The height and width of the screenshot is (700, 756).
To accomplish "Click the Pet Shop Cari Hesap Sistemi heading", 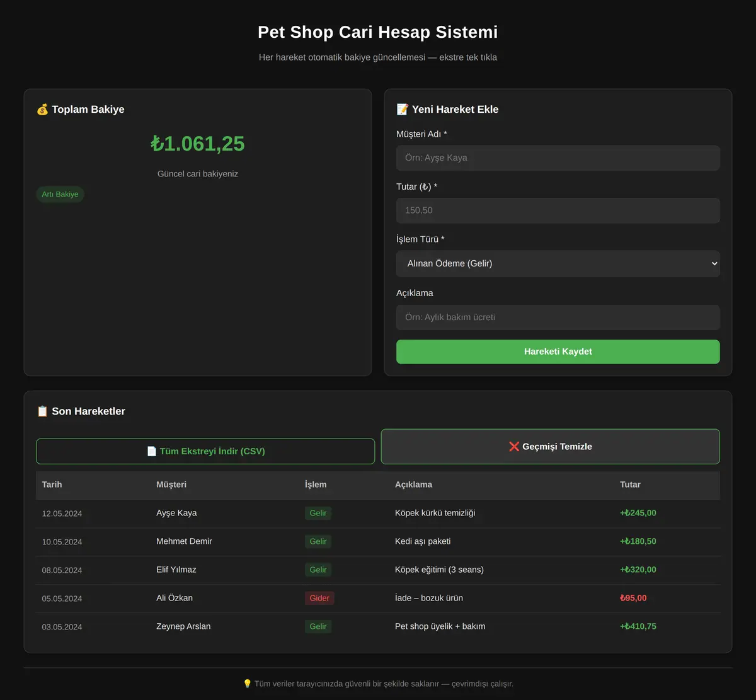I will coord(378,32).
